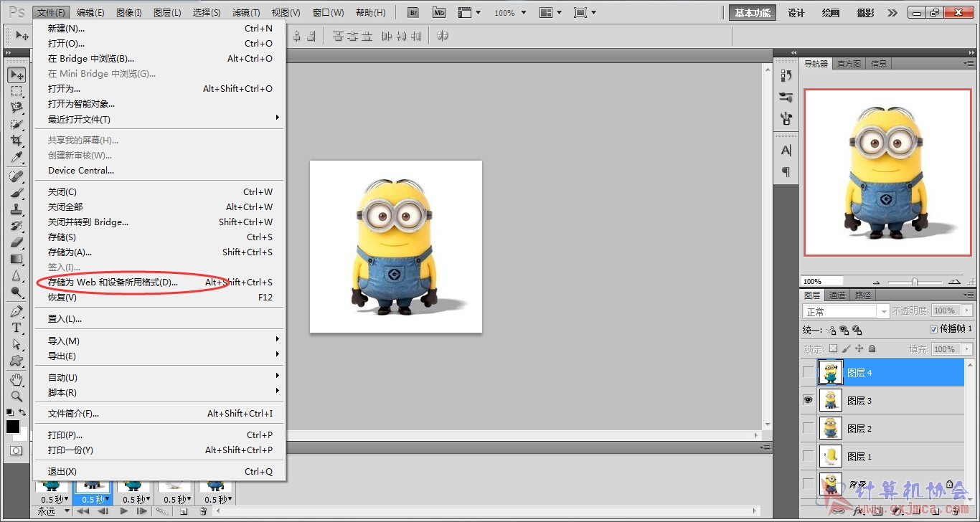Select the History Brush tool

coord(16,226)
